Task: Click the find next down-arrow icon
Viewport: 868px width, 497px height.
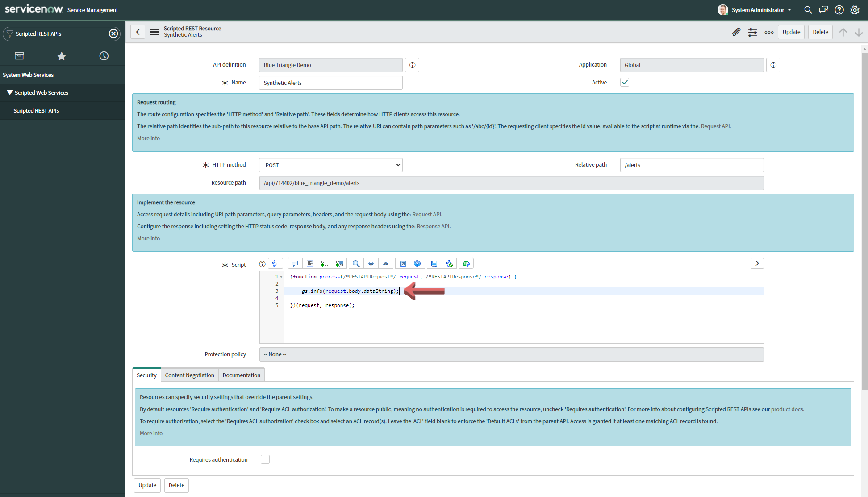Action: point(371,264)
